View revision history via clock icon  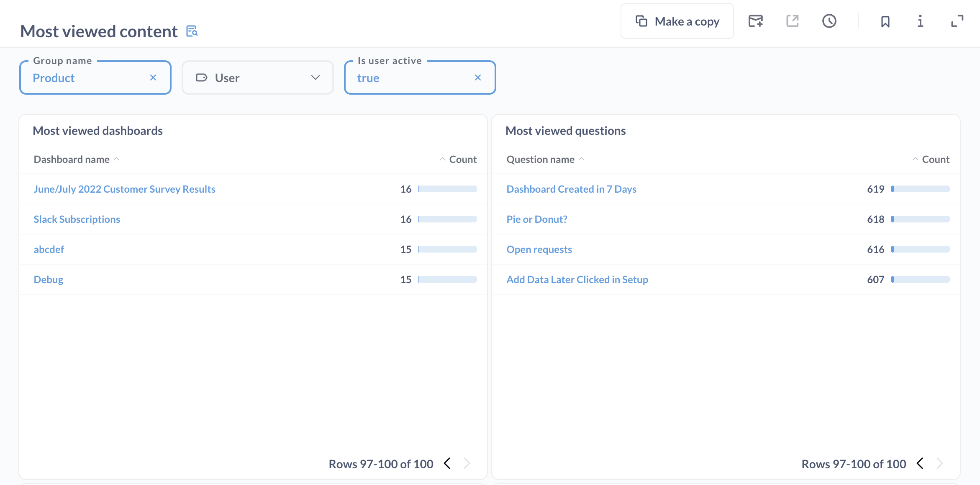(x=829, y=21)
